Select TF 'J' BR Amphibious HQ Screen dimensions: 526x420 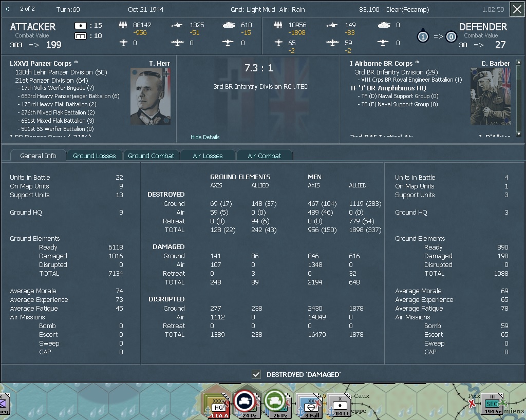click(388, 88)
